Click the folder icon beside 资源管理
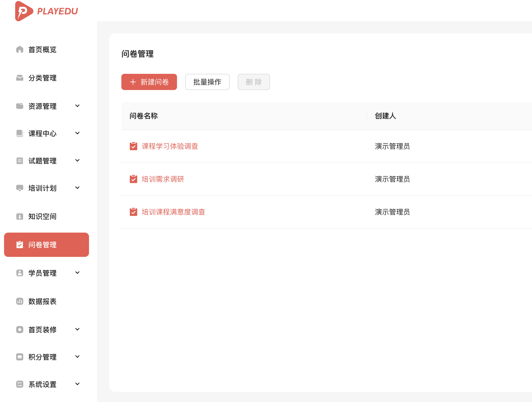The image size is (532, 402). pos(20,106)
